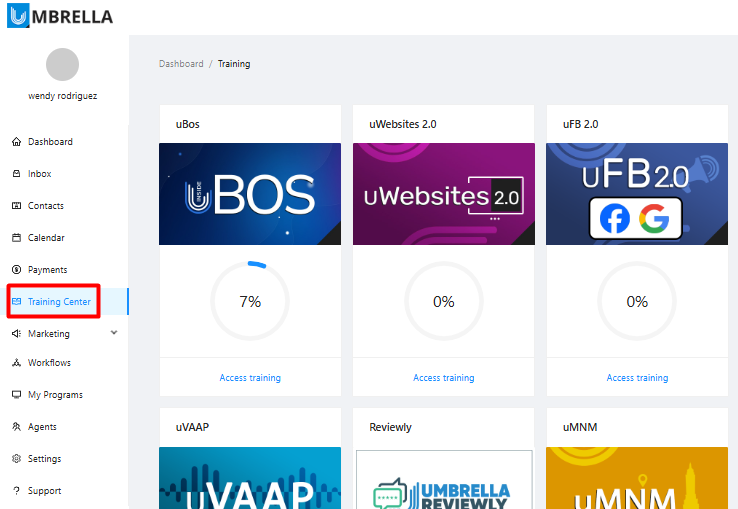This screenshot has height=509, width=738.
Task: Click the Inbox icon in sidebar
Action: point(16,174)
